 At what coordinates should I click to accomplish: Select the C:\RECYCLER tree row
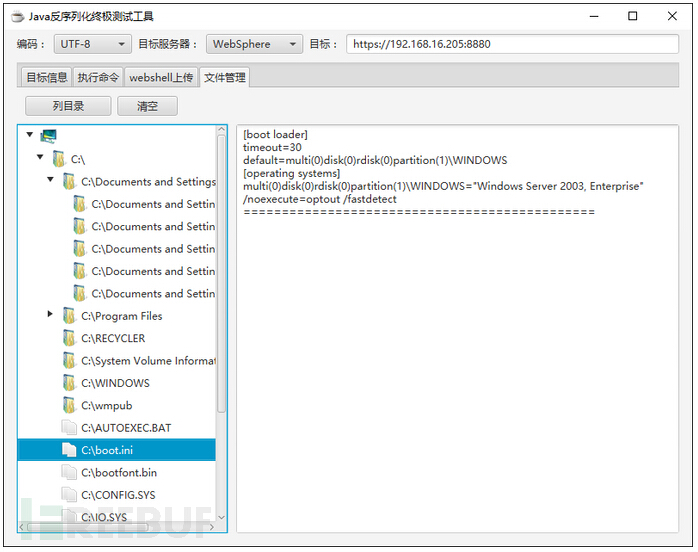(117, 338)
